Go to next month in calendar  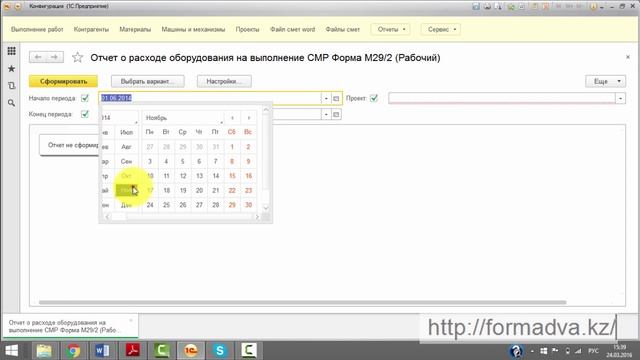(249, 118)
